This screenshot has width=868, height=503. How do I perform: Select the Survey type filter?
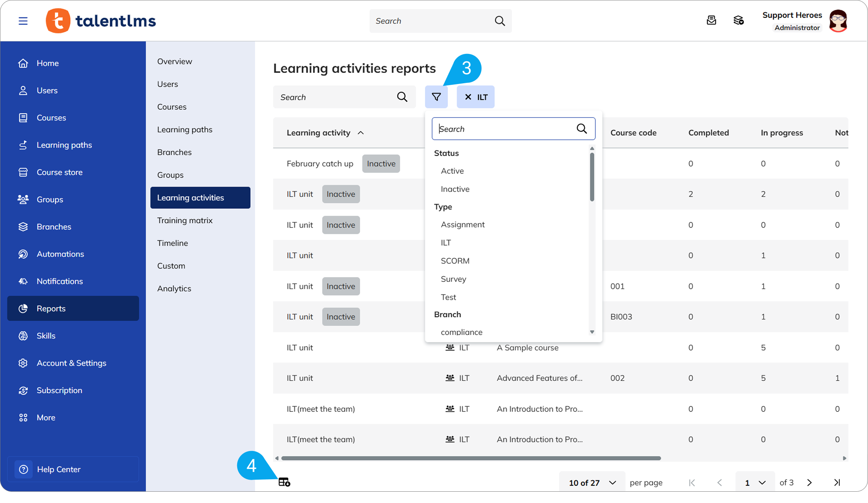pyautogui.click(x=454, y=279)
